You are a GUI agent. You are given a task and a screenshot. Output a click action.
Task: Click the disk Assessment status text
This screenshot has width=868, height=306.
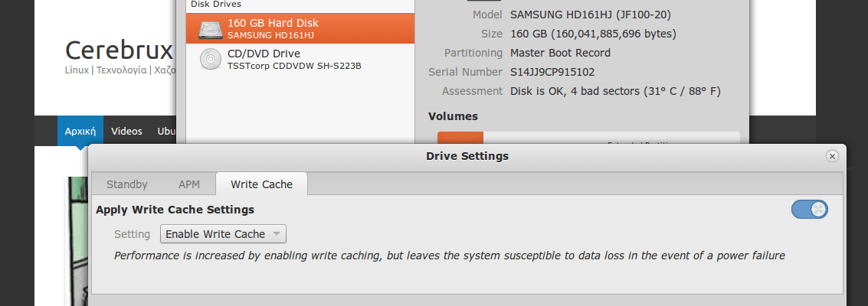click(615, 91)
